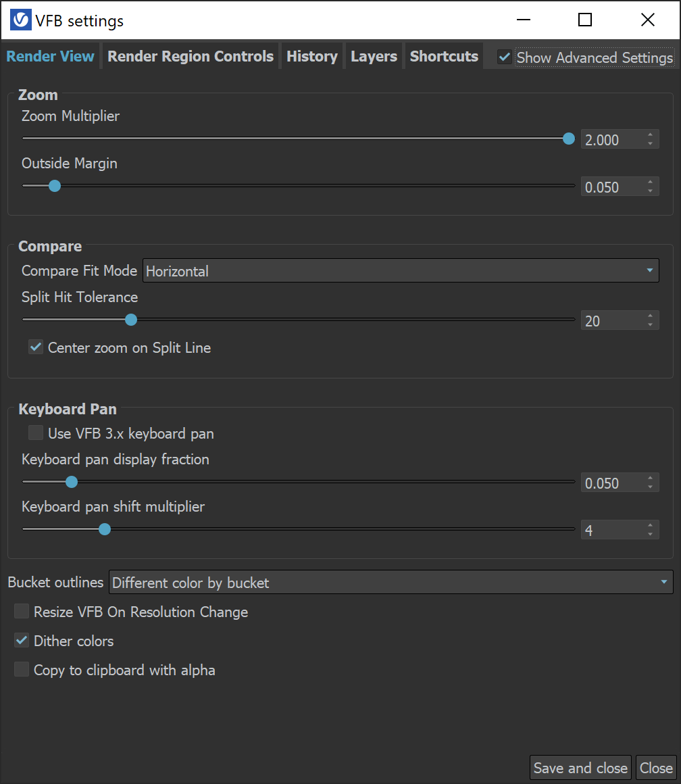Uncheck Center zoom on Split Line
The image size is (681, 784).
[x=35, y=347]
